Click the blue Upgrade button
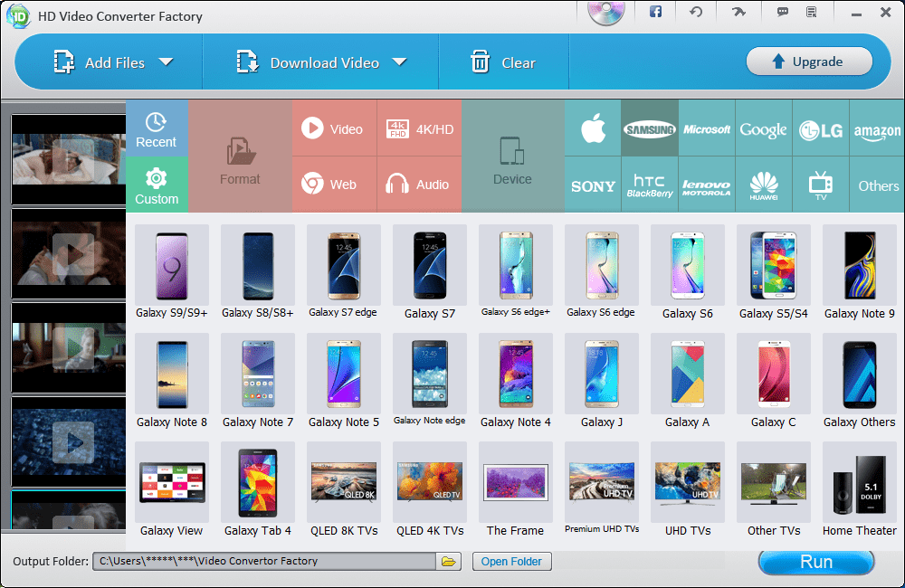Image resolution: width=905 pixels, height=588 pixels. point(809,62)
